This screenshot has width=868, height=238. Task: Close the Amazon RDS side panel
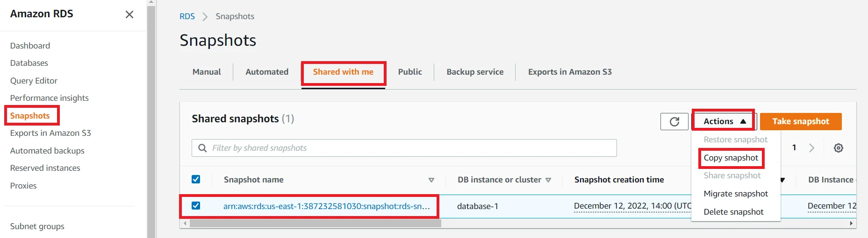point(129,14)
